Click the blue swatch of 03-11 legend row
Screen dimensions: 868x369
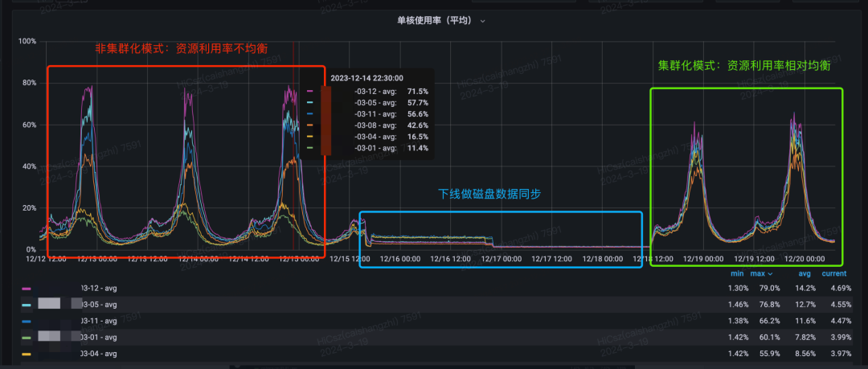point(26,322)
